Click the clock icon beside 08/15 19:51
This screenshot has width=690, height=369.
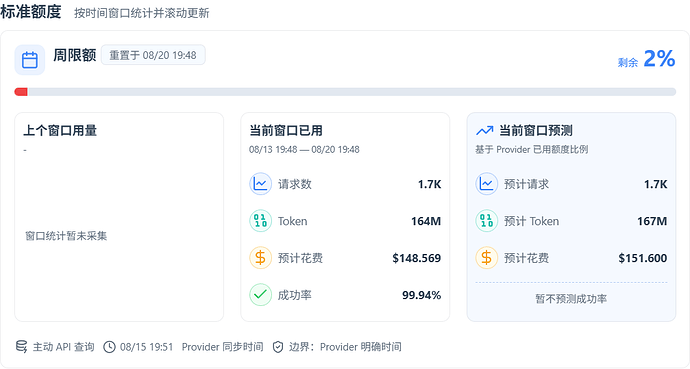pos(109,347)
